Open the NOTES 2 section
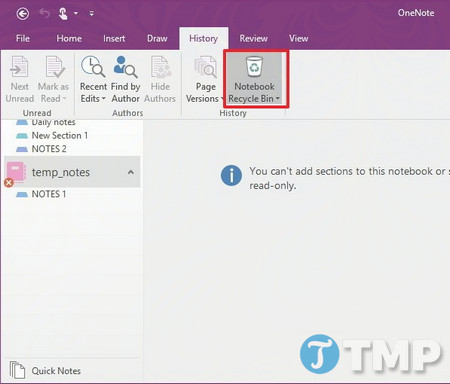This screenshot has width=450, height=384. click(x=41, y=149)
